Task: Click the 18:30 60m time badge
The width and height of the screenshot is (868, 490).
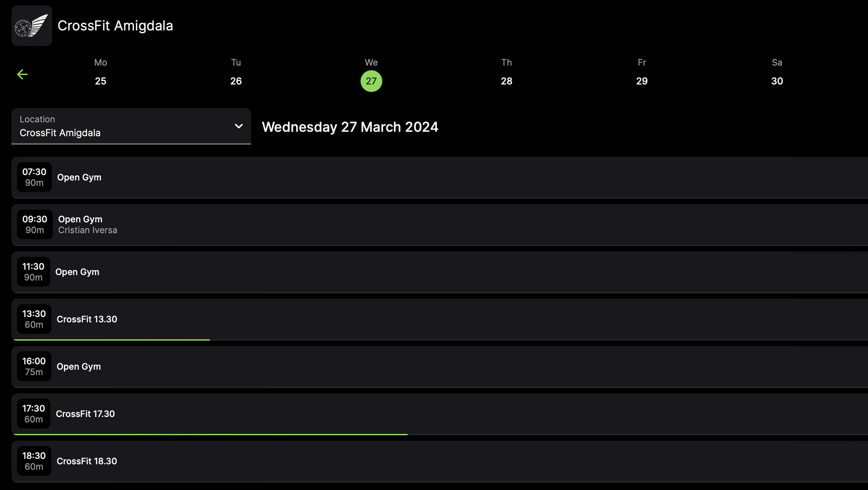Action: (x=34, y=461)
